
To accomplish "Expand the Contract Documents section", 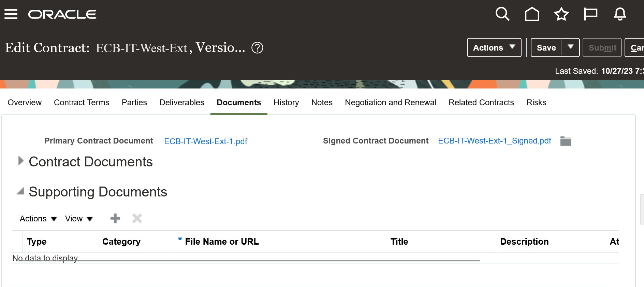I will pyautogui.click(x=20, y=161).
